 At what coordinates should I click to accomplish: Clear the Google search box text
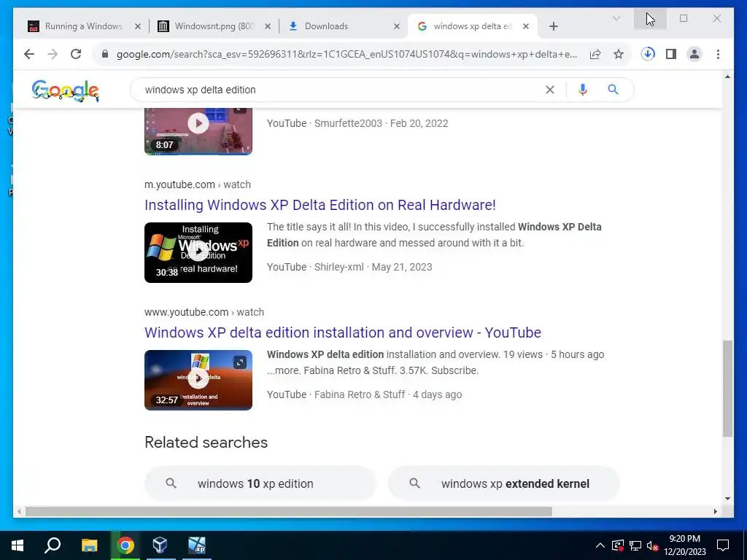550,90
